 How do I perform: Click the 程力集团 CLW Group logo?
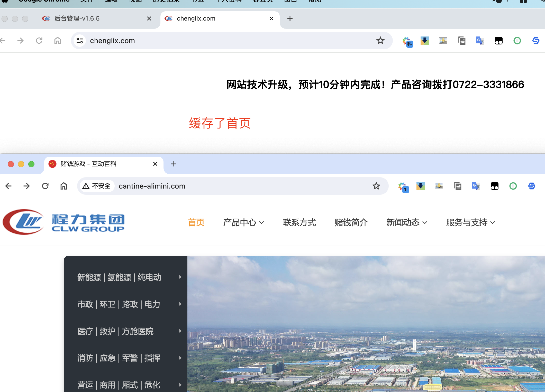(x=63, y=222)
